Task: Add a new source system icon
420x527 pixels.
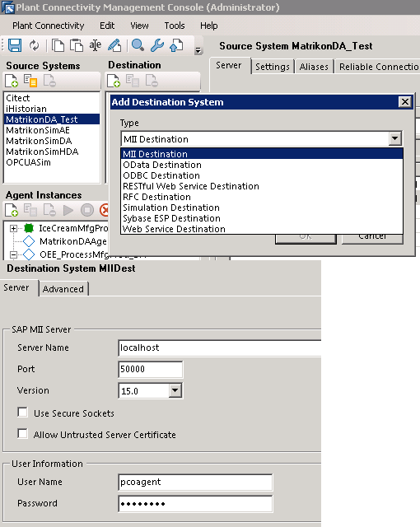Action: (x=12, y=81)
